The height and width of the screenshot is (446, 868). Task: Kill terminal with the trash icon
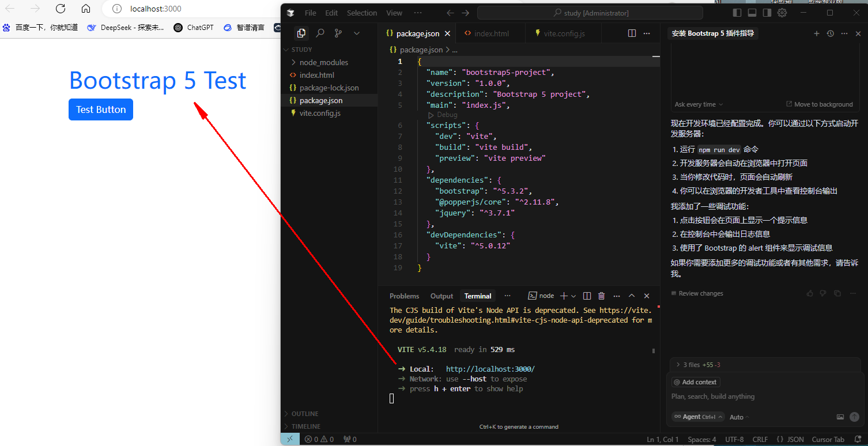[x=601, y=296]
